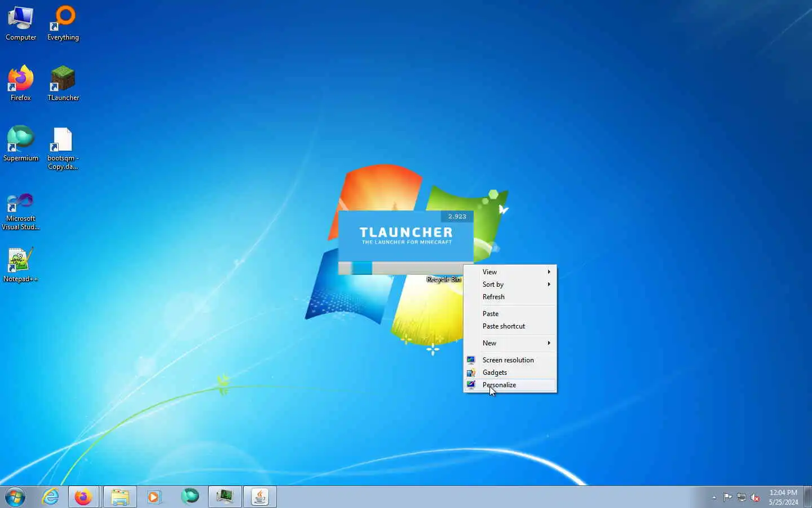Open Personalize from the context menu
Image resolution: width=812 pixels, height=508 pixels.
coord(510,385)
